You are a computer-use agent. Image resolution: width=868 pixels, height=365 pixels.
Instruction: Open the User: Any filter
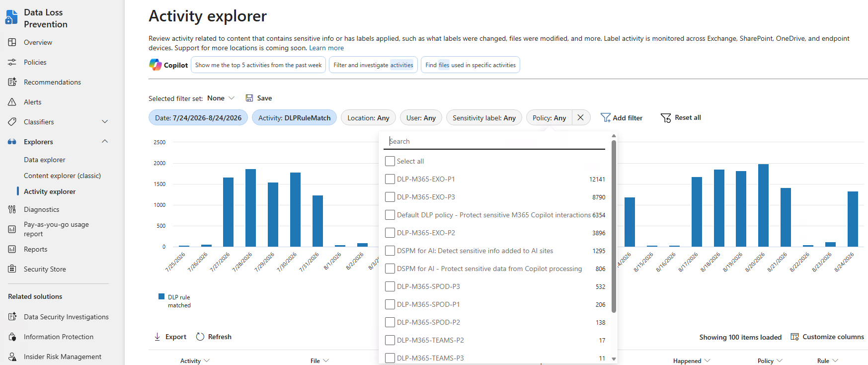coord(421,118)
